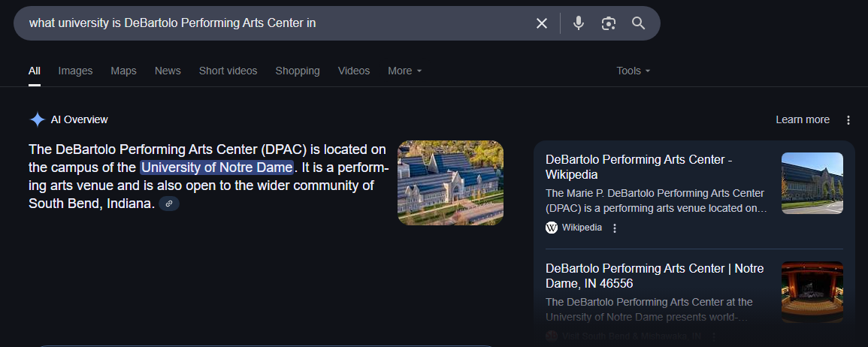Open Google Lens image search

(608, 23)
